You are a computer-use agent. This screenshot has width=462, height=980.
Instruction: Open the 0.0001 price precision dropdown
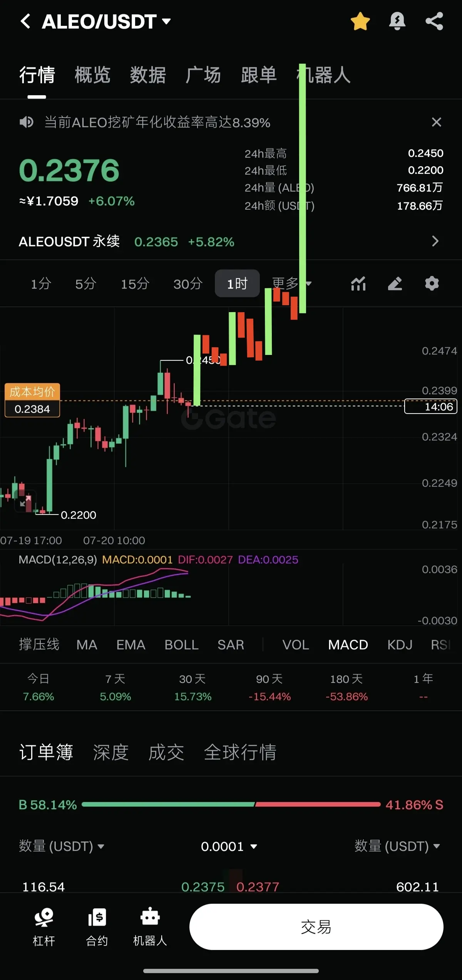point(229,847)
